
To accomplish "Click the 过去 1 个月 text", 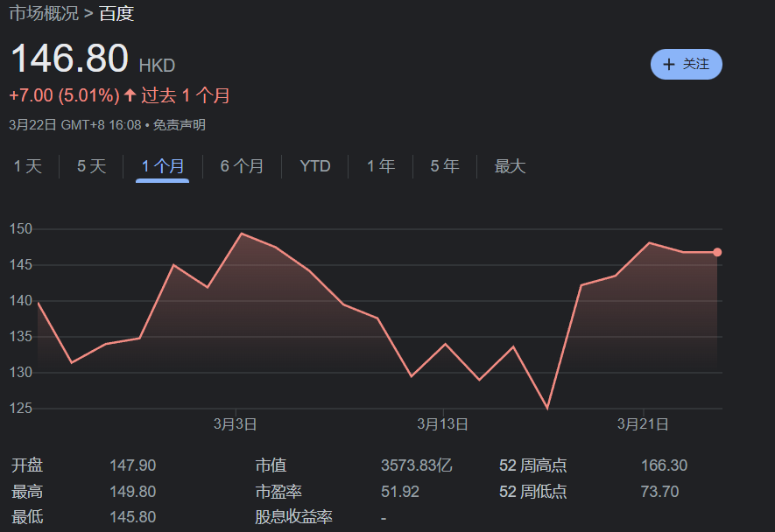I will (x=186, y=95).
